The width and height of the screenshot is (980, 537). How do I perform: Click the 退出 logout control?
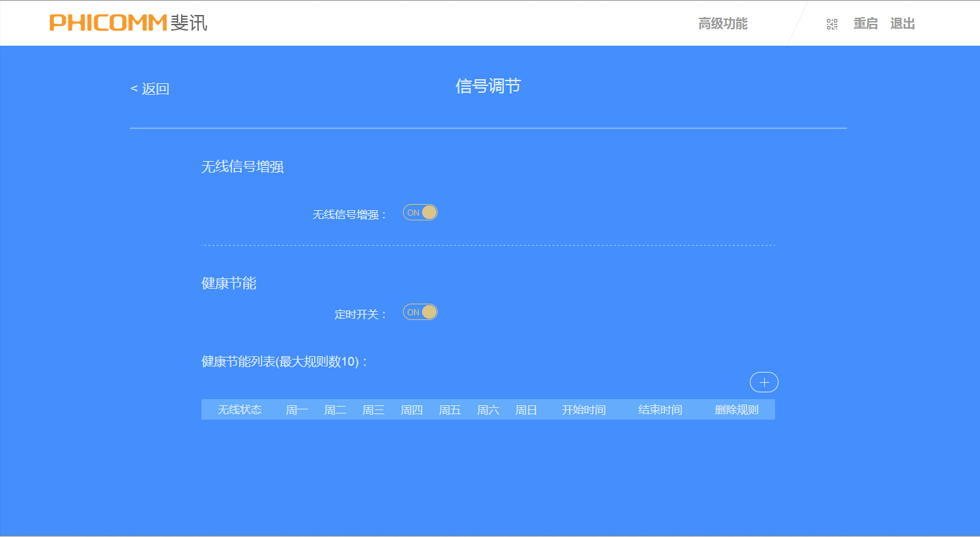click(902, 23)
